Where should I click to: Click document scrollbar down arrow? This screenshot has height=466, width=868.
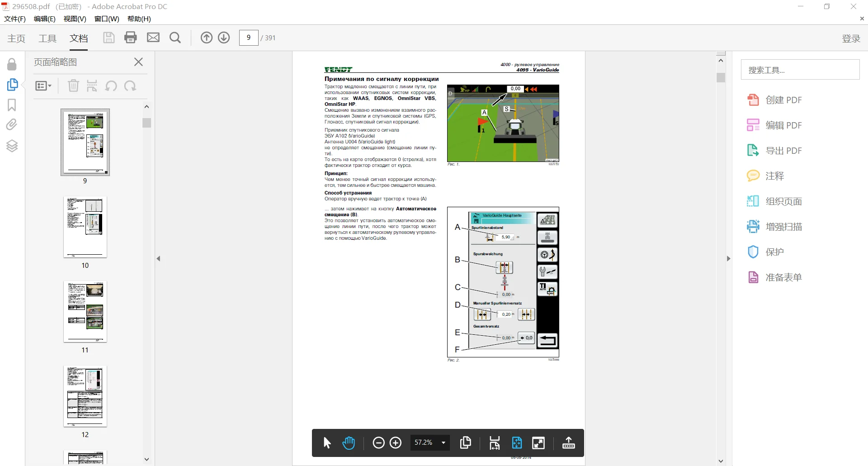(721, 461)
